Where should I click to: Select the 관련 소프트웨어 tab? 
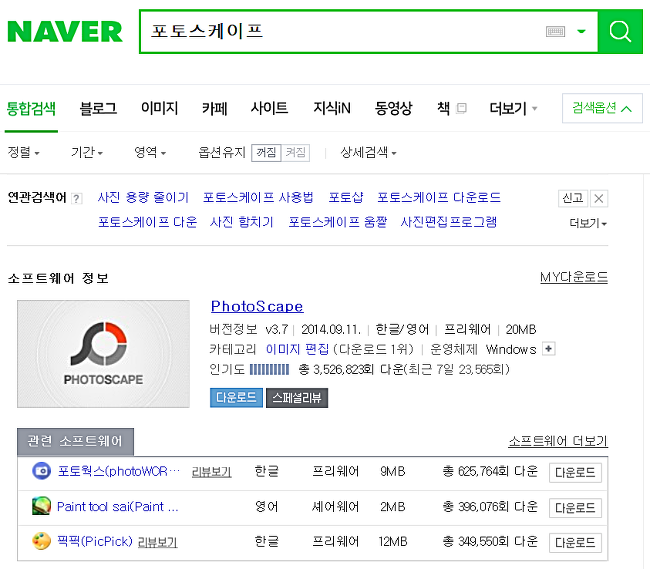75,441
